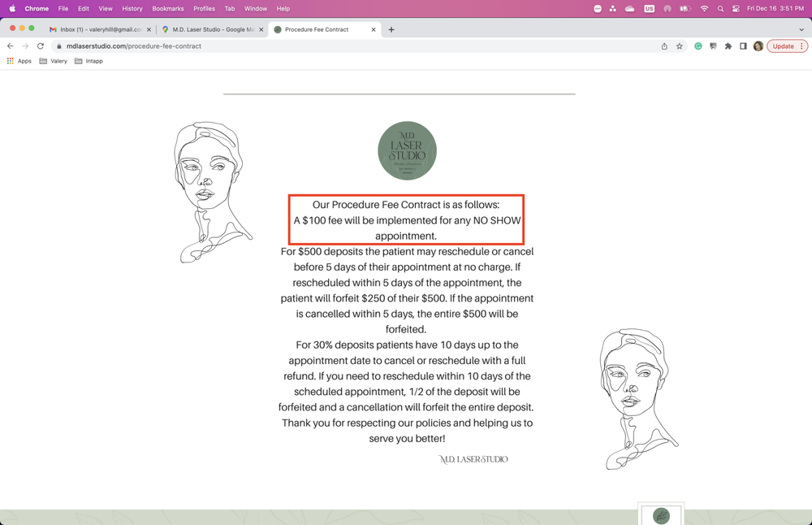Viewport: 812px width, 525px height.
Task: Go back using the back arrow
Action: tap(11, 46)
